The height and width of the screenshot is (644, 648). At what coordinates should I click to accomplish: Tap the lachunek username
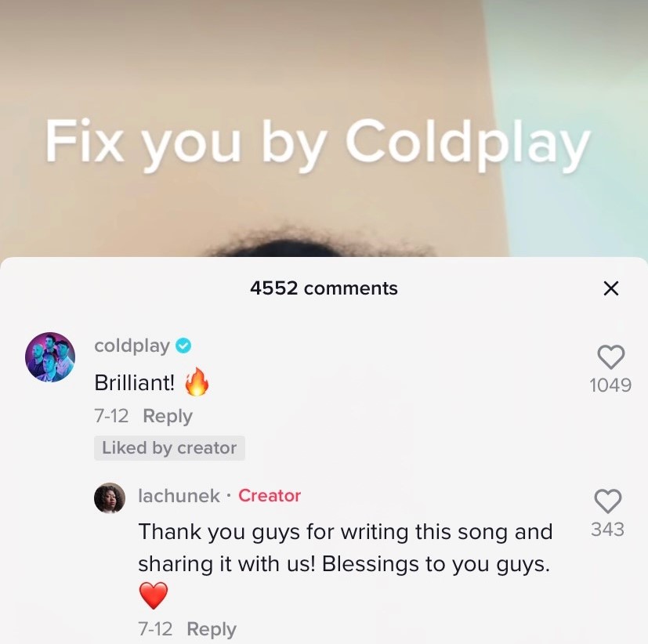[x=179, y=496]
